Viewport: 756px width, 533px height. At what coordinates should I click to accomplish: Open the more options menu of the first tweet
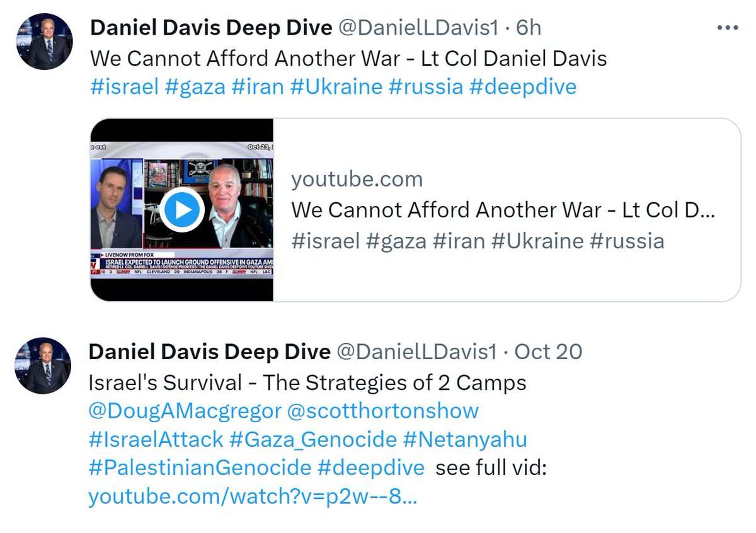tap(727, 28)
